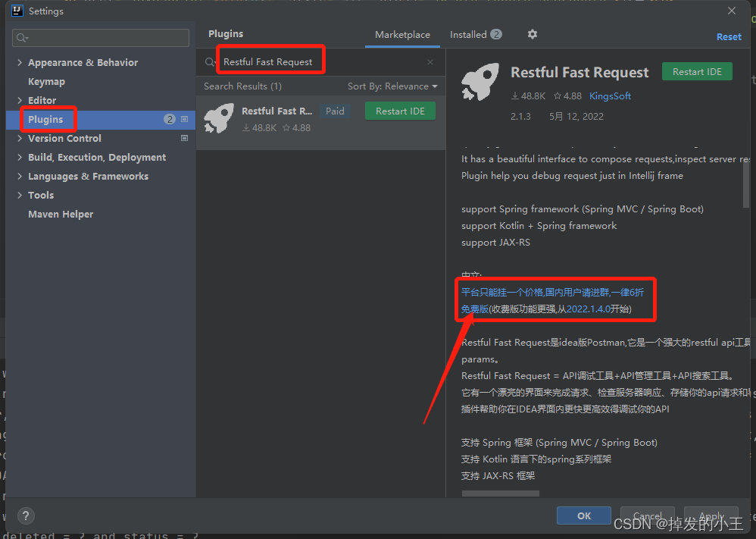The width and height of the screenshot is (756, 539).
Task: Click the 'support Kotlin + Spring framework' line
Action: (539, 226)
